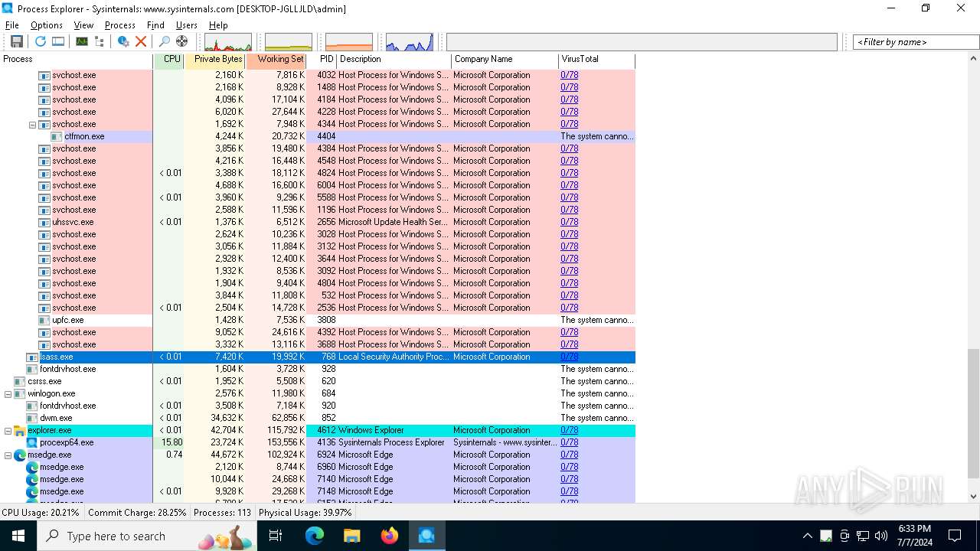Click Processes: 113 in status bar
980x551 pixels.
pos(223,513)
